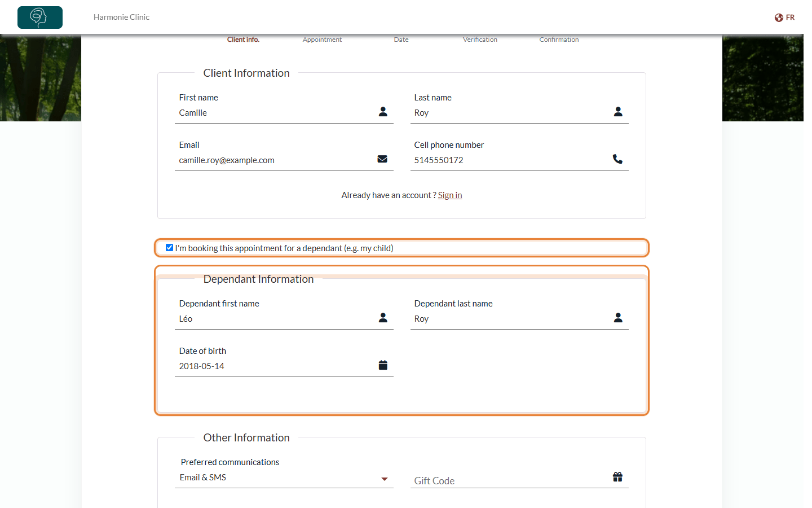Go to the Verification step
Image resolution: width=812 pixels, height=508 pixels.
pos(480,40)
